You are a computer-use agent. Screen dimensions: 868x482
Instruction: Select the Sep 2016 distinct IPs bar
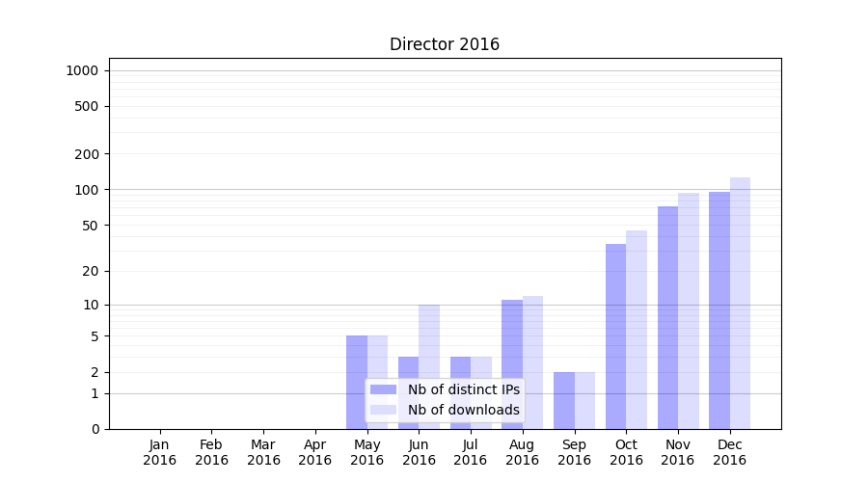(x=564, y=400)
